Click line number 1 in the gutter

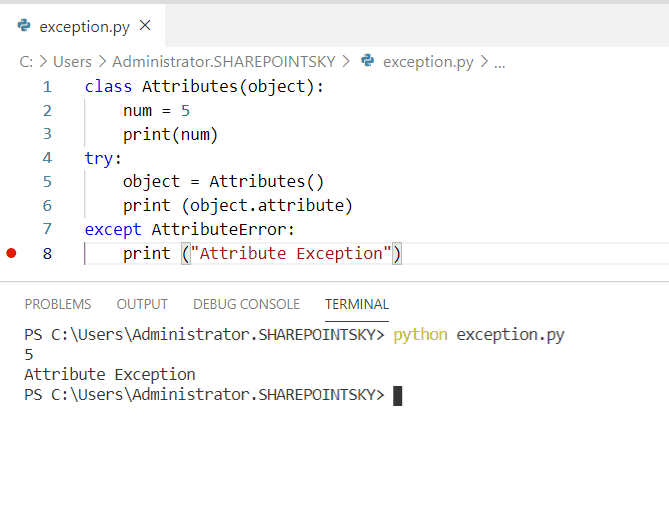click(47, 87)
